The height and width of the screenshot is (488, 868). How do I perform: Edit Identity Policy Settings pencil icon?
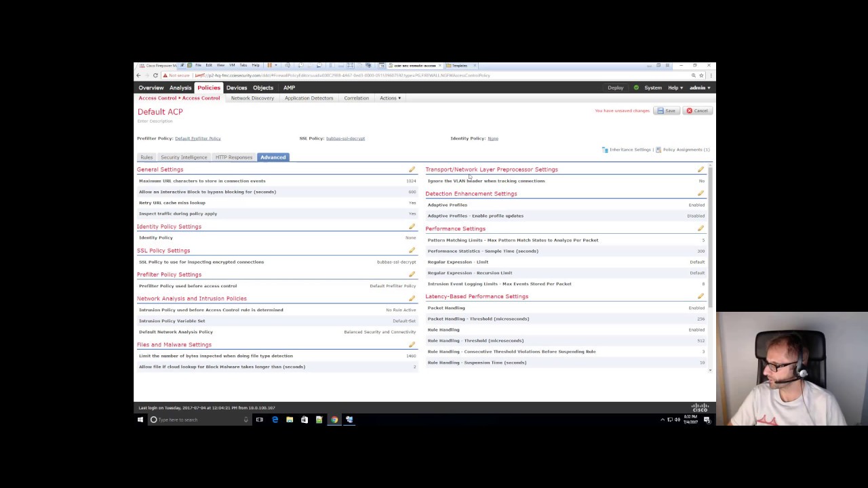pos(412,226)
